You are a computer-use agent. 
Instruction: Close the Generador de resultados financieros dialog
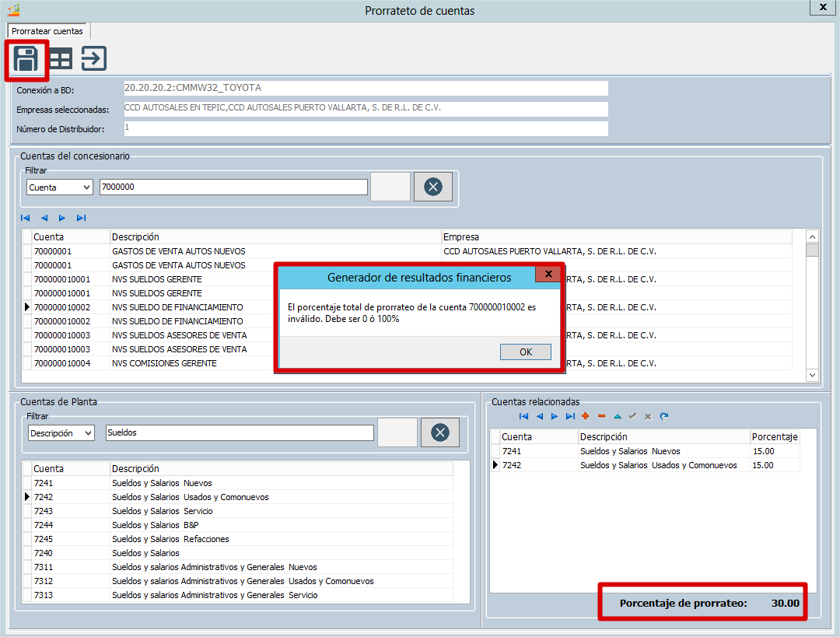coord(548,275)
